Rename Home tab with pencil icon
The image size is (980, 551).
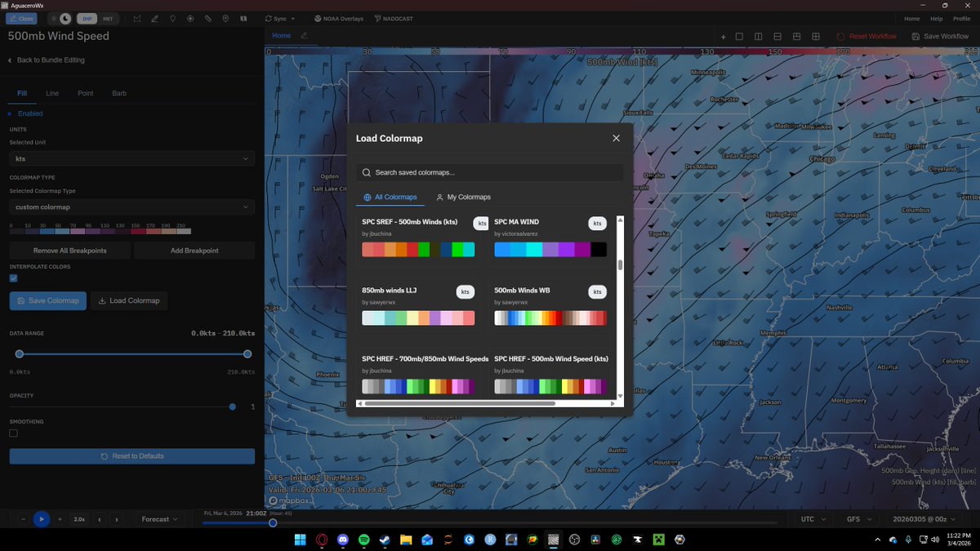click(305, 36)
